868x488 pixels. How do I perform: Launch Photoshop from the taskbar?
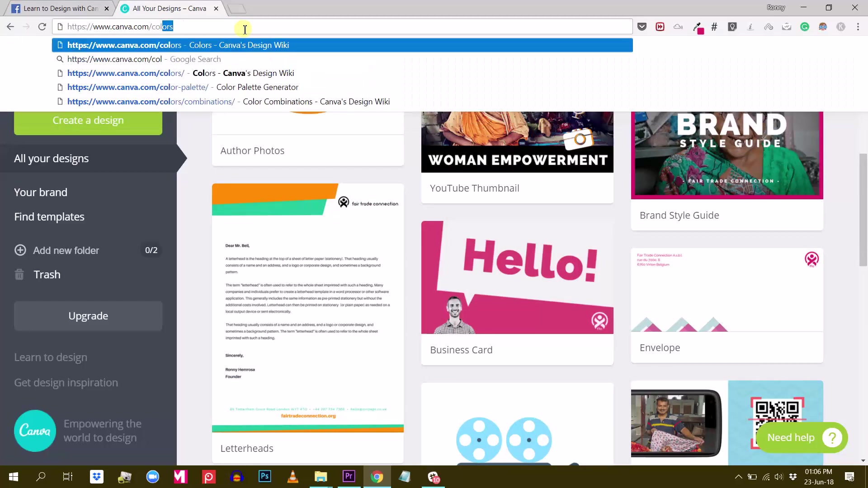pos(264,477)
